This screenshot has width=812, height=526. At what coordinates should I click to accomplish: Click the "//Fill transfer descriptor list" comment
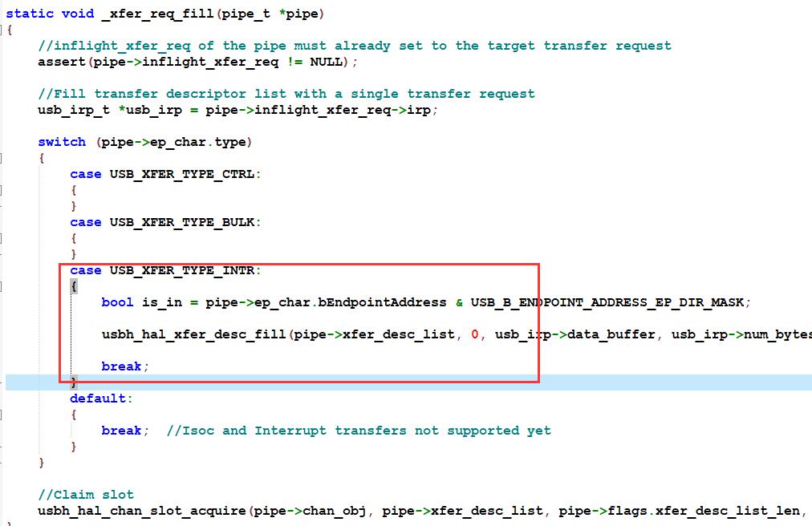pos(286,94)
